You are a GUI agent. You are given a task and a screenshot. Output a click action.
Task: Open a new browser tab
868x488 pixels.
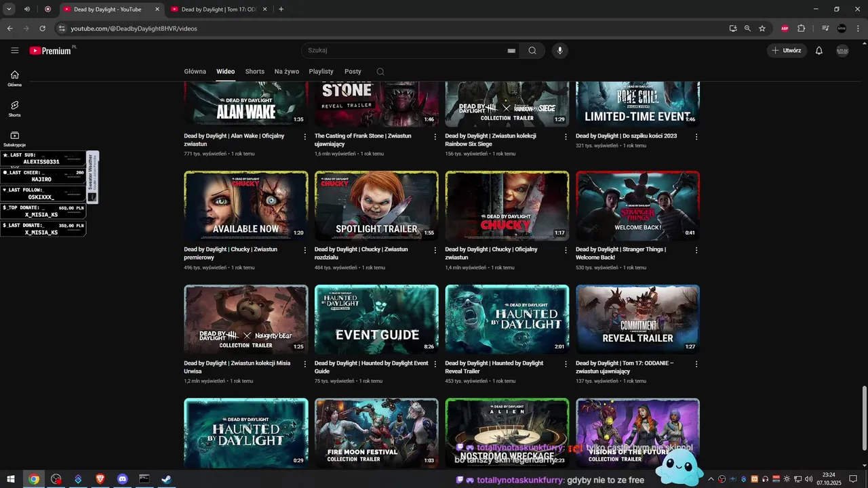[281, 9]
